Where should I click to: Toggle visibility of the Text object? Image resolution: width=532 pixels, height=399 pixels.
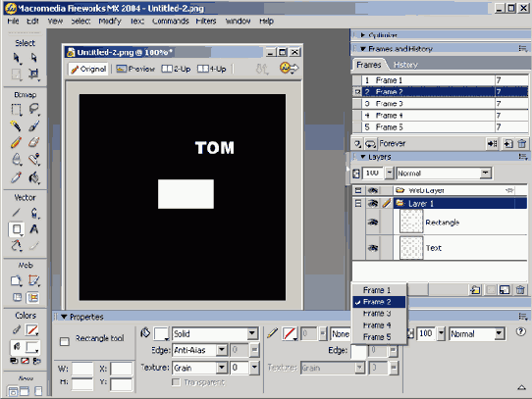tap(373, 248)
